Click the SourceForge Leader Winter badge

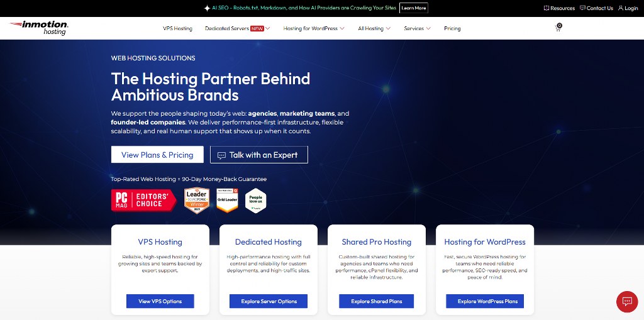[197, 201]
